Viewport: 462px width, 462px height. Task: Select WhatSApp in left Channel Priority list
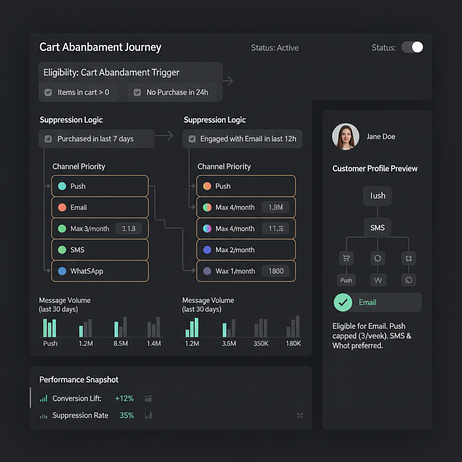pyautogui.click(x=100, y=271)
